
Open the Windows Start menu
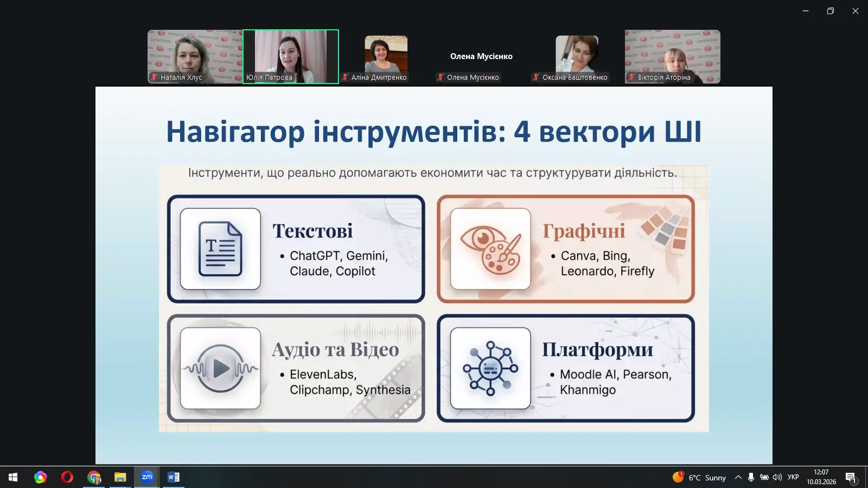tap(13, 477)
